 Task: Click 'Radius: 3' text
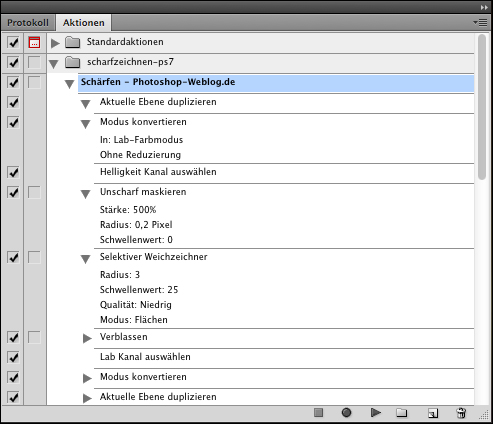120,275
